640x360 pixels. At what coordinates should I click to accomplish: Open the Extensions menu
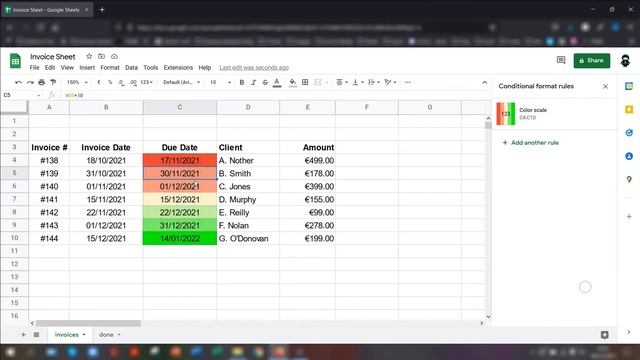178,68
